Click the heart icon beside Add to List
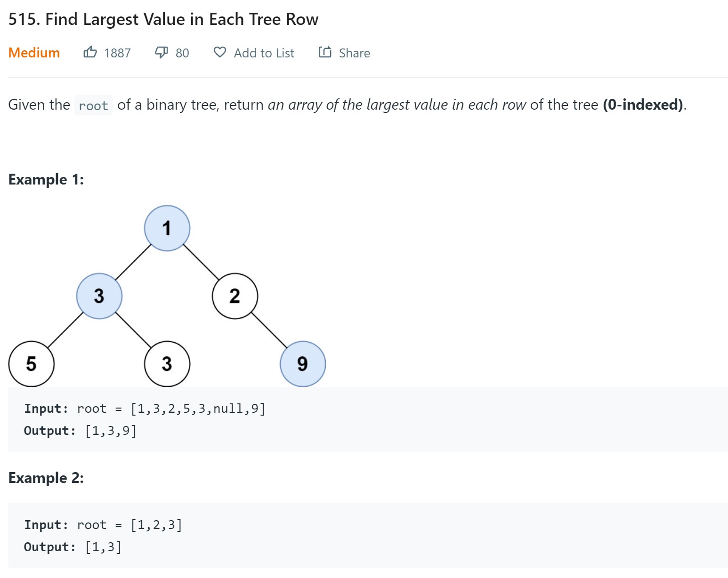 click(x=220, y=52)
